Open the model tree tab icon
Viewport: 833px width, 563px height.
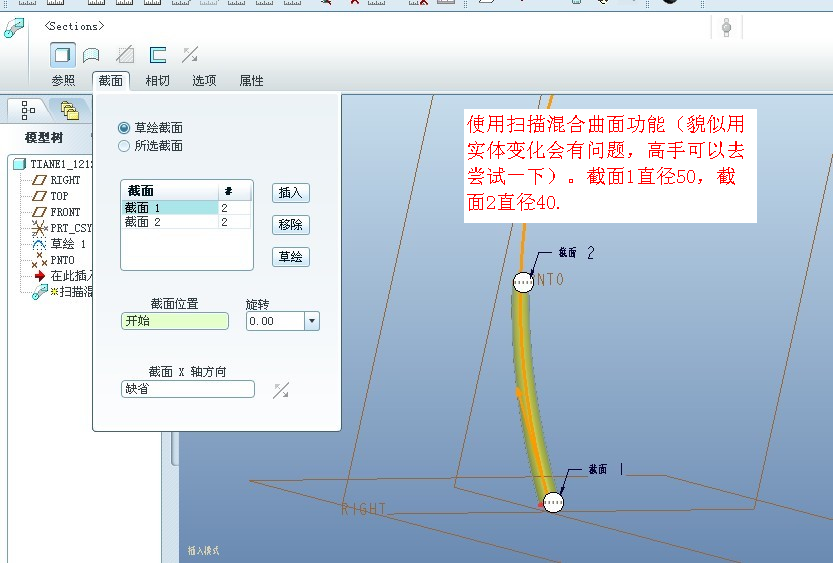tap(28, 108)
